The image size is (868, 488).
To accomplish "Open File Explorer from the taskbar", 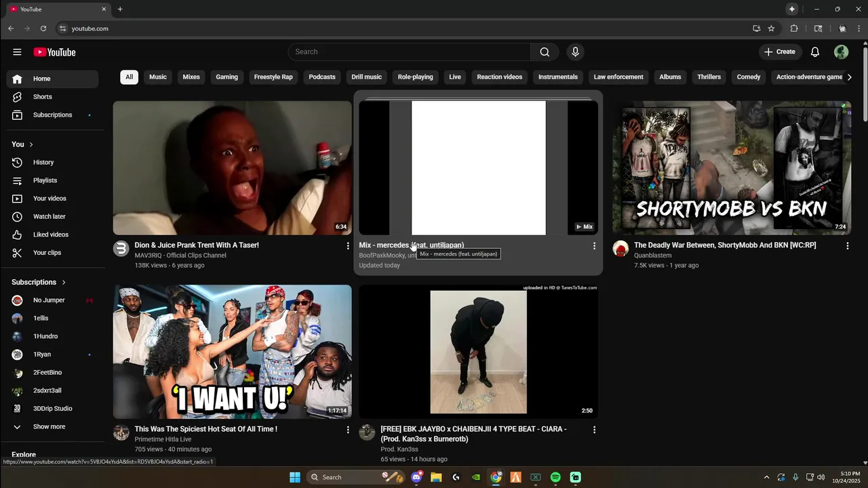I will [x=436, y=477].
